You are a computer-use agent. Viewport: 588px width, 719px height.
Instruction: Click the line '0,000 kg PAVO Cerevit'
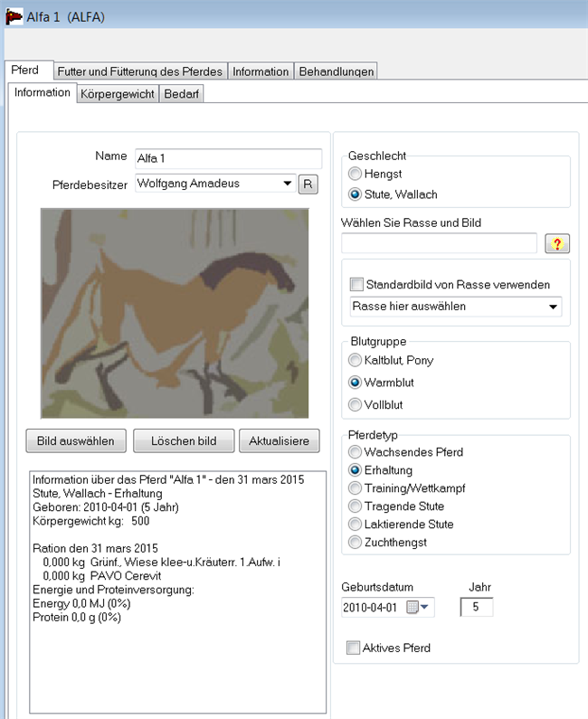pos(102,576)
